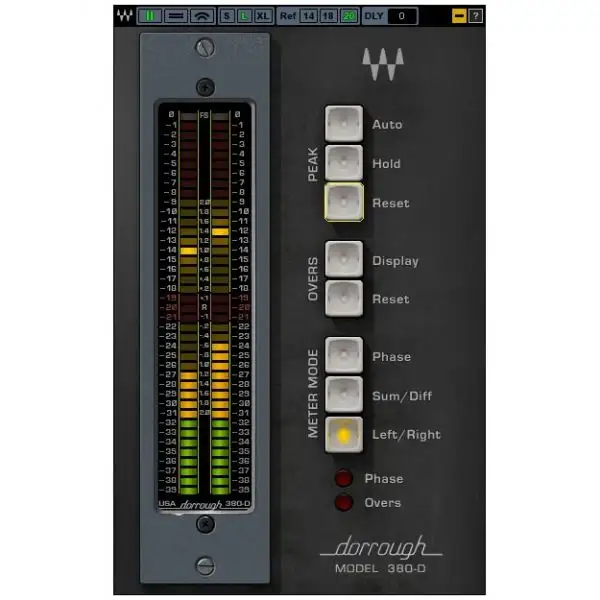Screen dimensions: 600x600
Task: Choose reference level 20
Action: [x=346, y=16]
